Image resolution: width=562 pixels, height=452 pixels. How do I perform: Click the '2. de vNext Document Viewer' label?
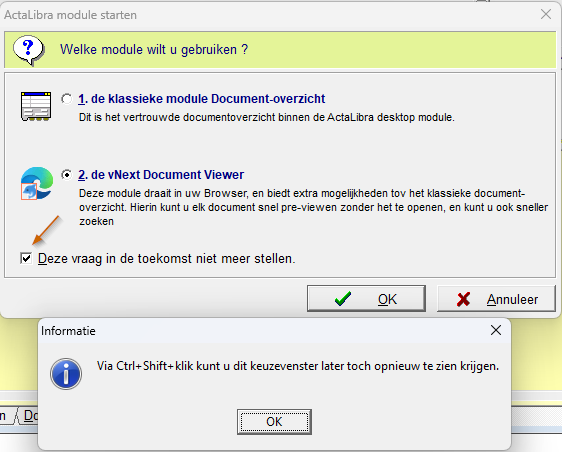click(161, 175)
